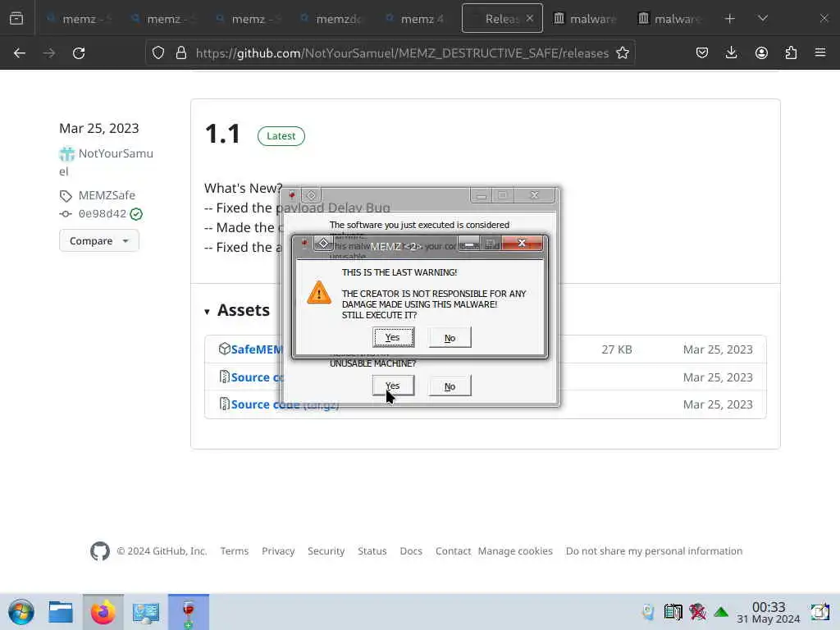
Task: Click the verified commit checkmark icon
Action: coord(136,214)
